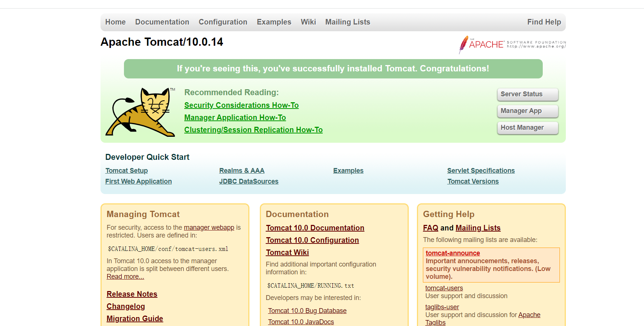
Task: Click Find Help in the navigation bar
Action: 544,22
